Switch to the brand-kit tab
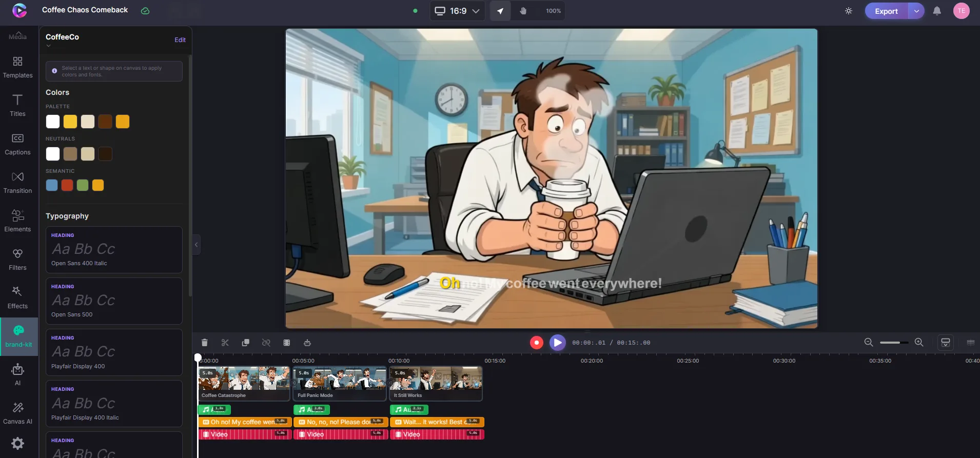 pyautogui.click(x=19, y=336)
